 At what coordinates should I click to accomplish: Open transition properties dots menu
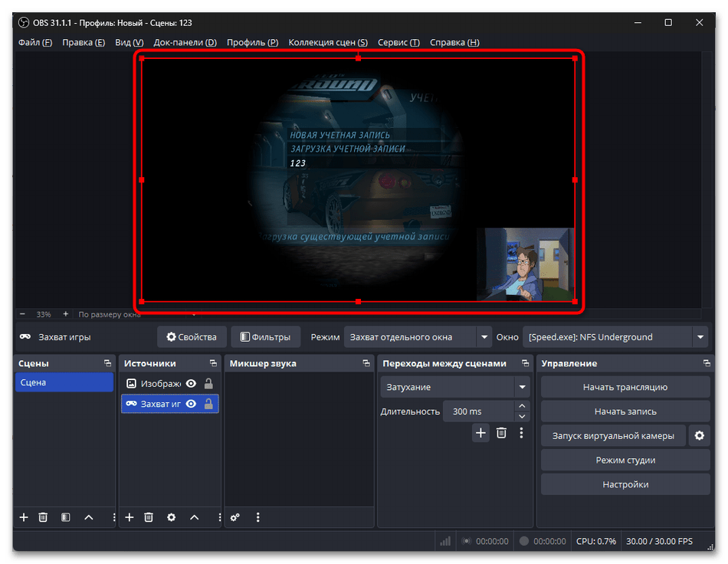521,433
